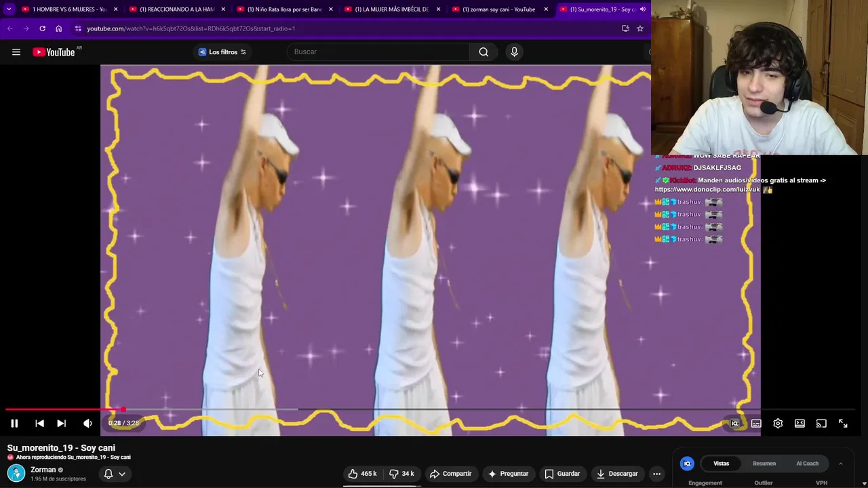
Task: Pause the video playback
Action: (x=14, y=423)
